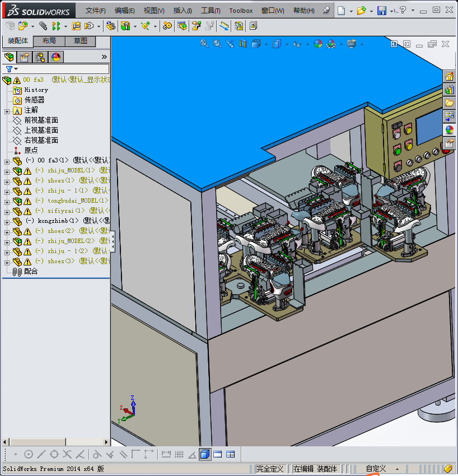Click the Save floppy disk icon
458x476 pixels.
tap(381, 11)
